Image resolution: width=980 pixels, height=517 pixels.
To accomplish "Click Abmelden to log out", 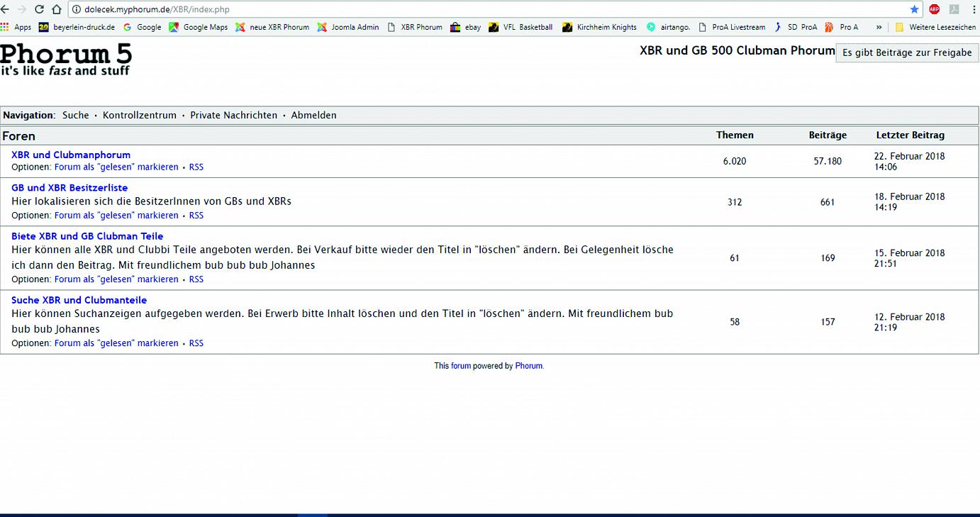I will click(x=313, y=115).
